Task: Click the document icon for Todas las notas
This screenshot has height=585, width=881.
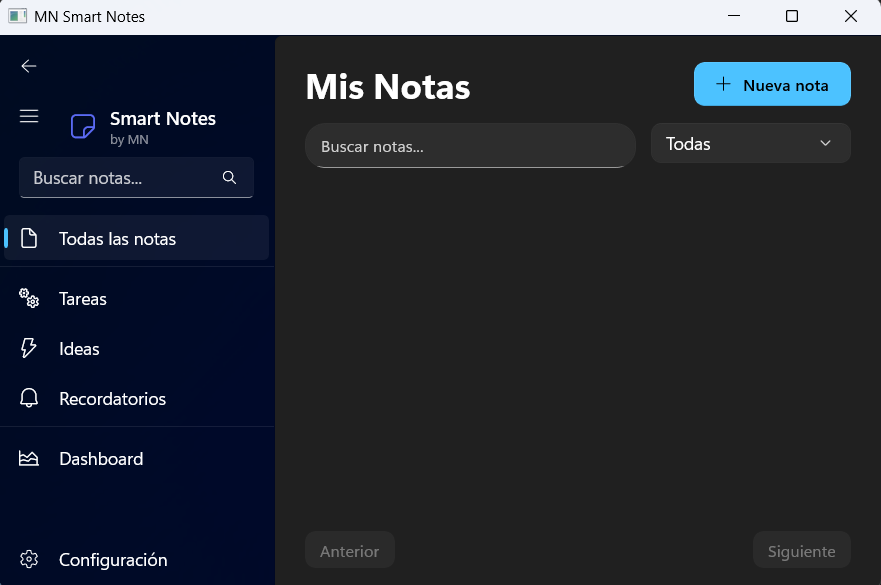Action: pyautogui.click(x=29, y=238)
